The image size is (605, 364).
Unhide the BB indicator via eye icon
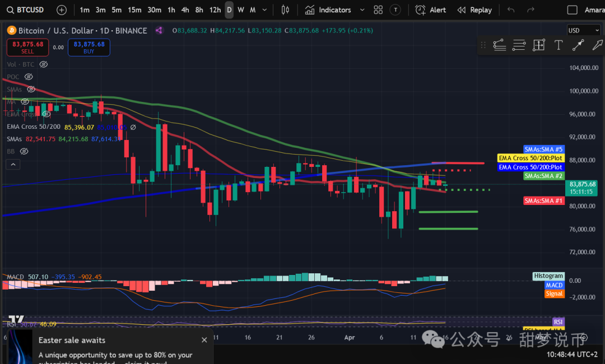coord(24,151)
